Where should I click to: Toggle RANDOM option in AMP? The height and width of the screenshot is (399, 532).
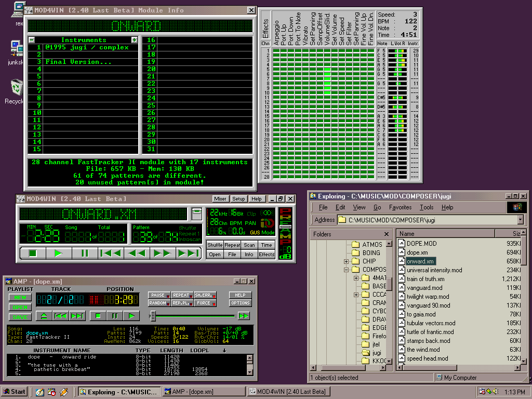(x=159, y=303)
